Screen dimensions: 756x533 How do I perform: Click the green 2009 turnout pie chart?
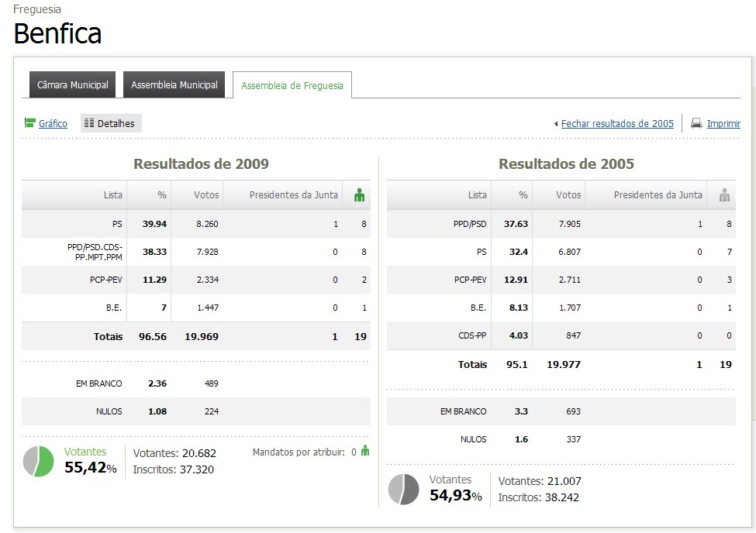pyautogui.click(x=39, y=461)
